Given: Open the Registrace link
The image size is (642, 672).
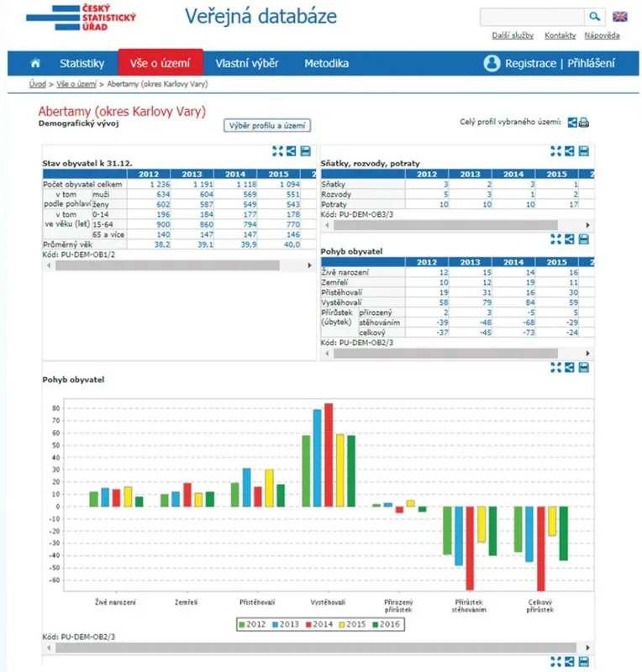Looking at the screenshot, I should 530,64.
